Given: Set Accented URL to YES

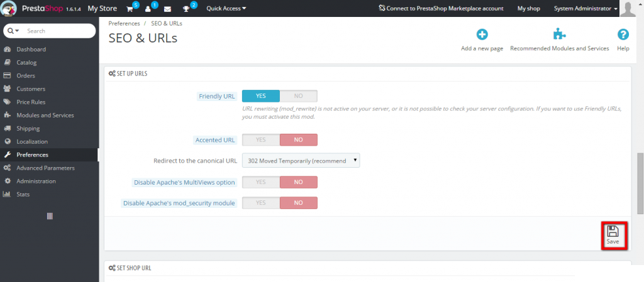Looking at the screenshot, I should [261, 140].
